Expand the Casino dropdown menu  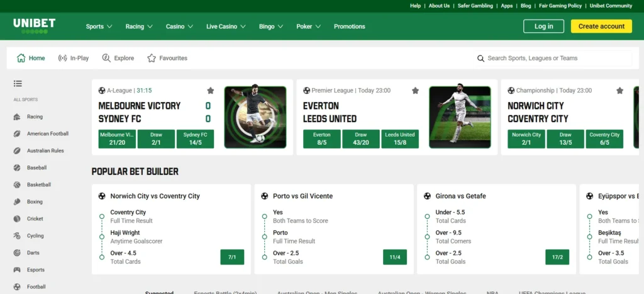coord(179,26)
